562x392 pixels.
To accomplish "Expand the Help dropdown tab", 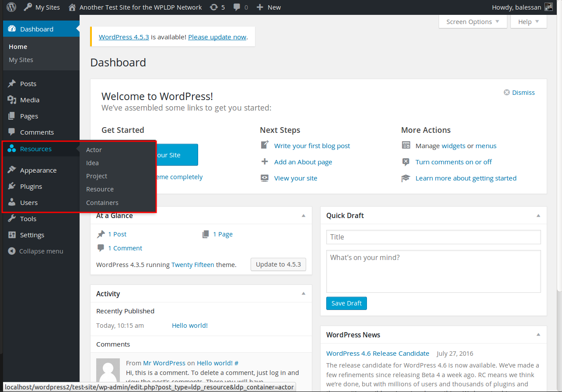I will pyautogui.click(x=529, y=22).
